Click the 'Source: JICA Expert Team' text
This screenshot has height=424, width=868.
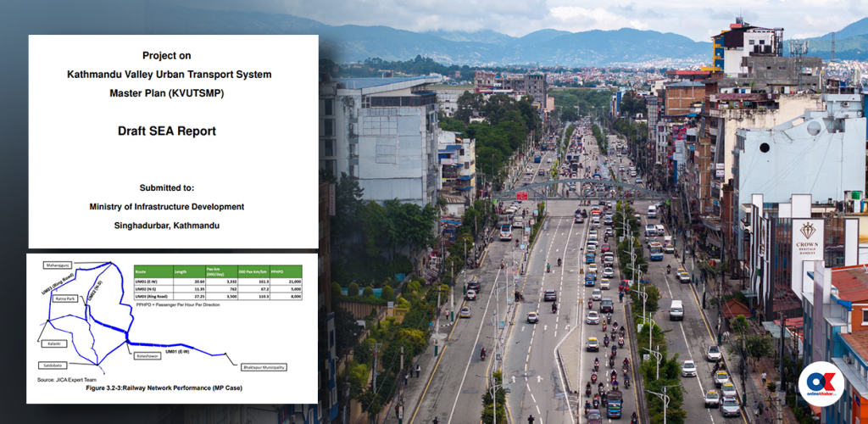67,380
